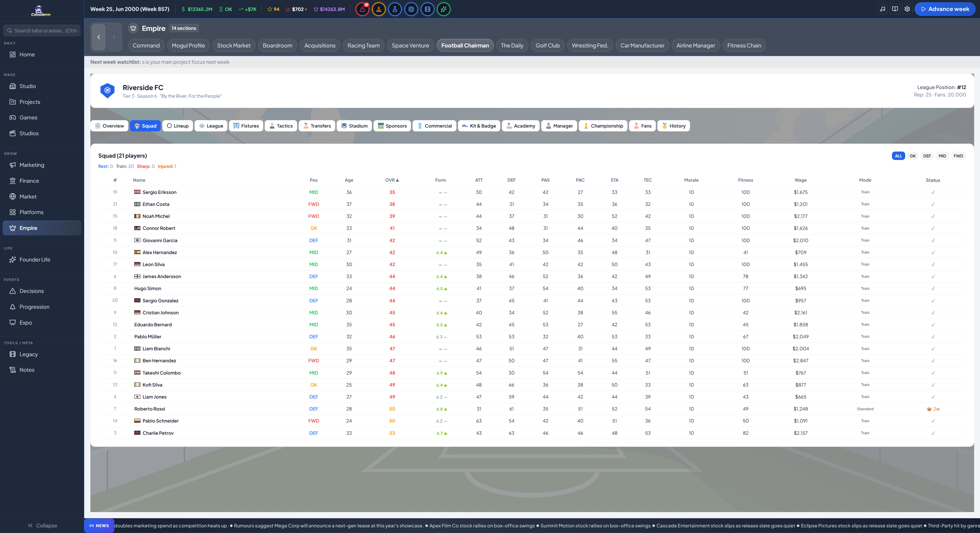Screen dimensions: 980x533
Task: Open the music note icon
Action: pos(882,9)
